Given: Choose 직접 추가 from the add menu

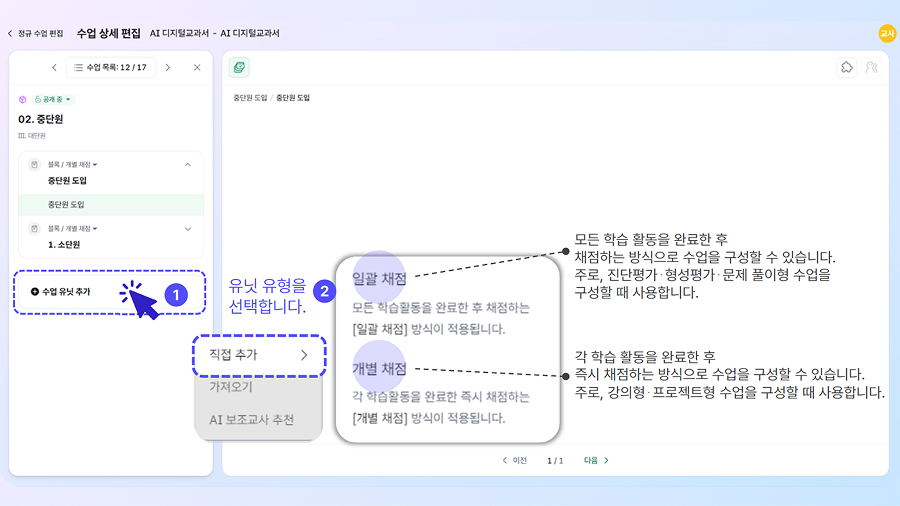Looking at the screenshot, I should pyautogui.click(x=258, y=355).
